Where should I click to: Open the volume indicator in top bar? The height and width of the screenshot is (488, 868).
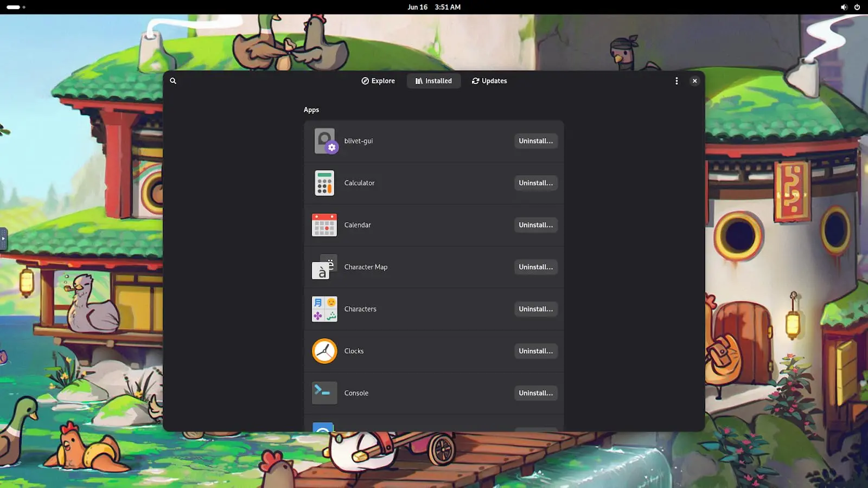tap(844, 7)
